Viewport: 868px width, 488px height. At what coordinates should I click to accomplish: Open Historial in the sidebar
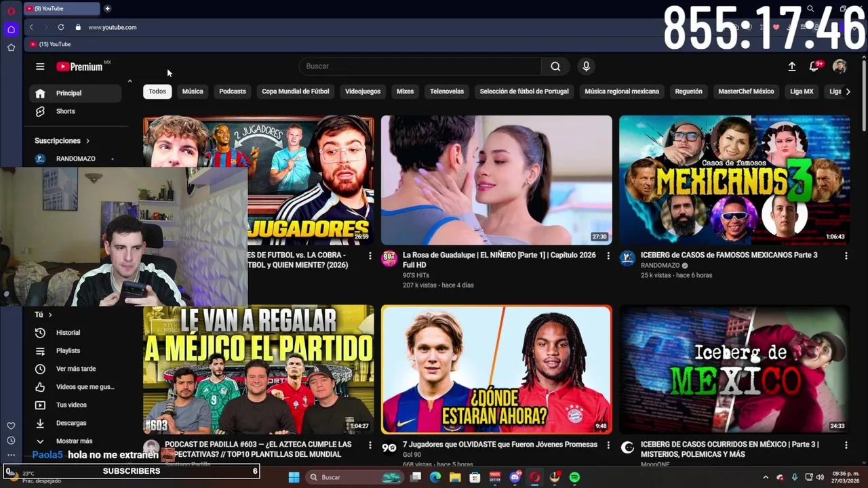pyautogui.click(x=75, y=333)
